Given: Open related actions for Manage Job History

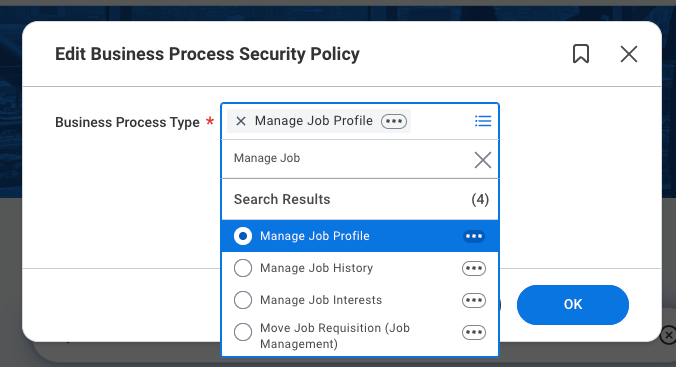Looking at the screenshot, I should click(474, 268).
